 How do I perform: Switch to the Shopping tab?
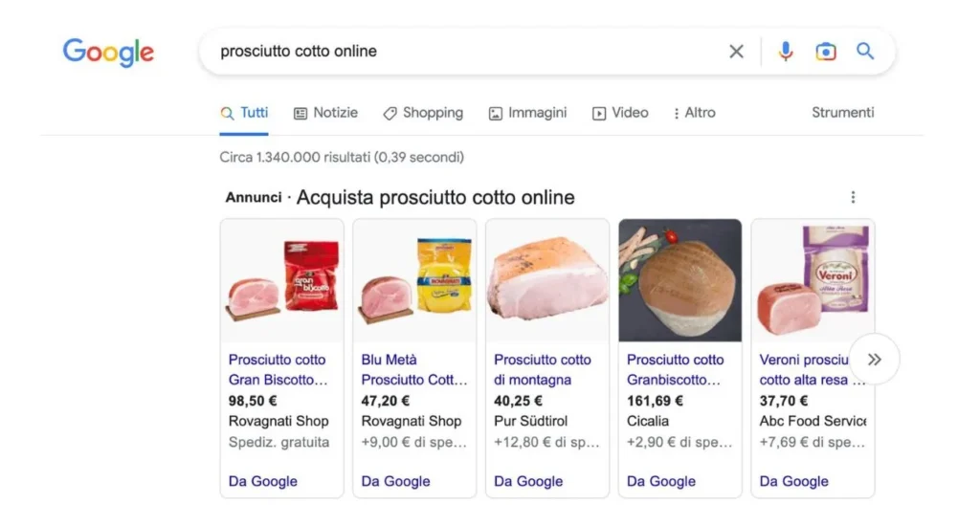[423, 113]
